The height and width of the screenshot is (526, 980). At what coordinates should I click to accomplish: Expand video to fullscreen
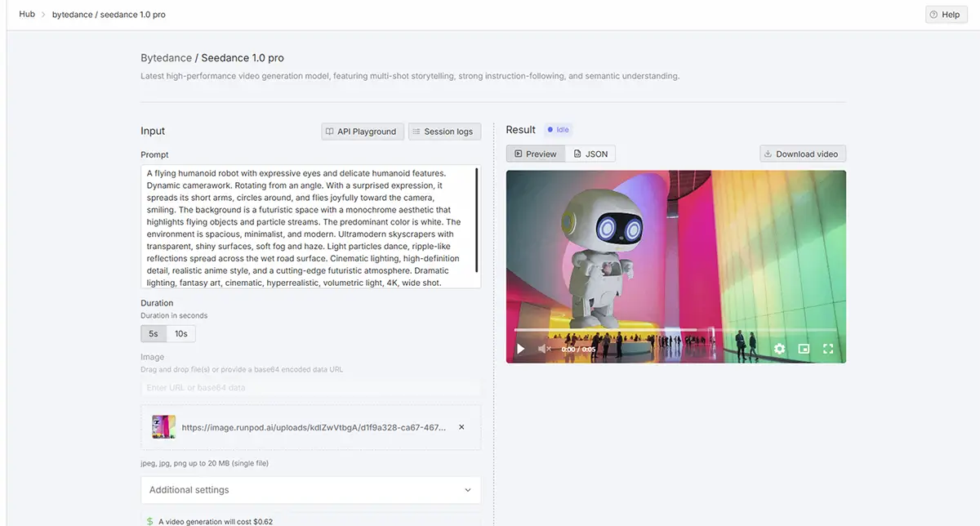pos(828,349)
